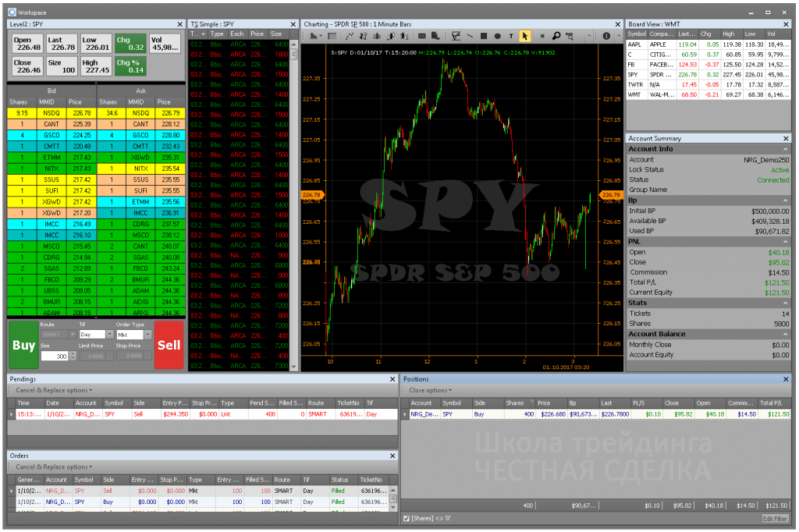Screen dimensions: 799x532
Task: Select the OHLC bar chart style icon
Action: coord(364,36)
